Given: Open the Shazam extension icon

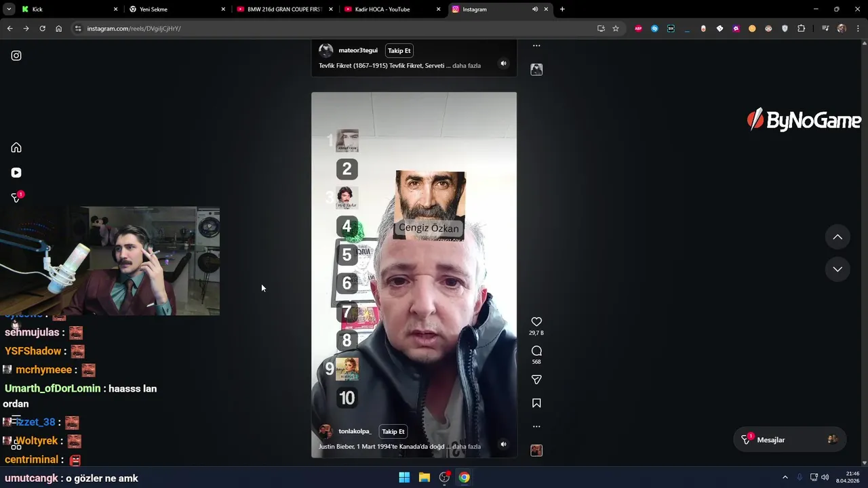Looking at the screenshot, I should [654, 28].
